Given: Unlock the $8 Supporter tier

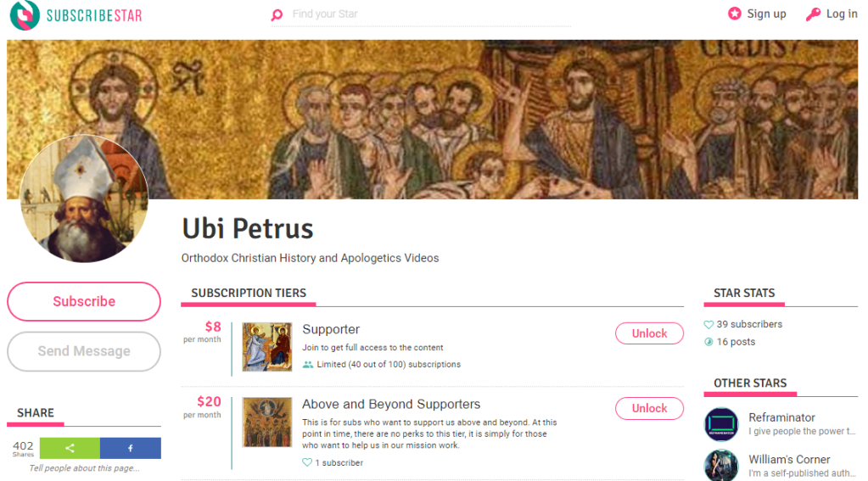Looking at the screenshot, I should 649,333.
